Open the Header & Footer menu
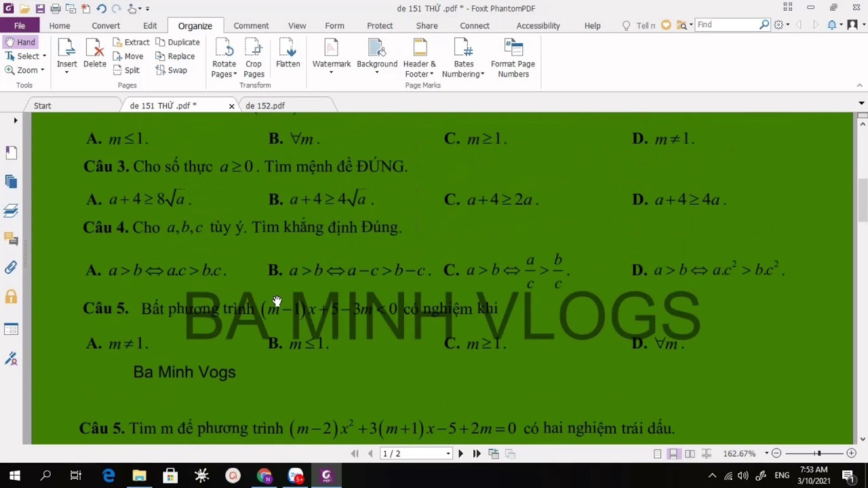Image resolution: width=868 pixels, height=488 pixels. tap(420, 58)
